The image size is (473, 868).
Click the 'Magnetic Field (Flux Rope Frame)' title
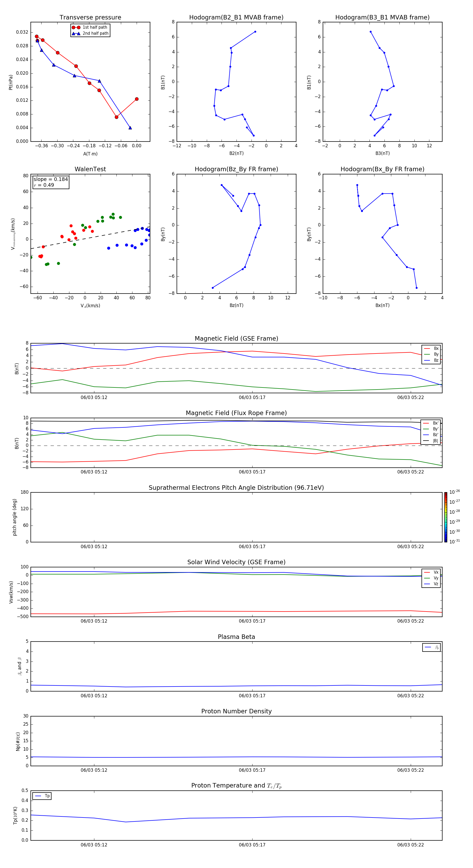coord(236,413)
